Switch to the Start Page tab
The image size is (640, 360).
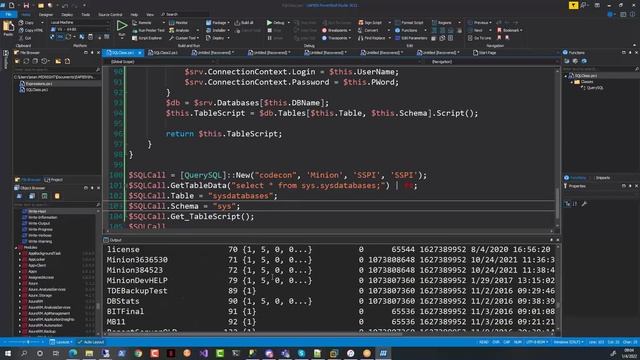click(484, 53)
